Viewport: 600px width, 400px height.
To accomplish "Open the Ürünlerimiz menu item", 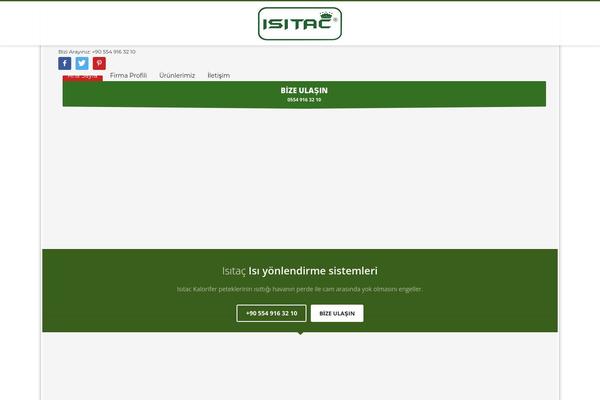I will (177, 75).
